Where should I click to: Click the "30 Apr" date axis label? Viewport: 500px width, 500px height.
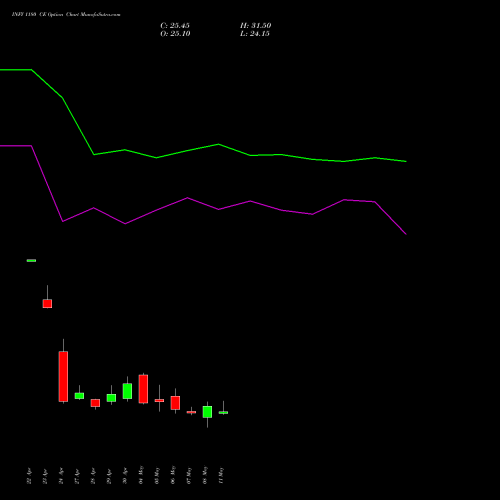pos(125,476)
